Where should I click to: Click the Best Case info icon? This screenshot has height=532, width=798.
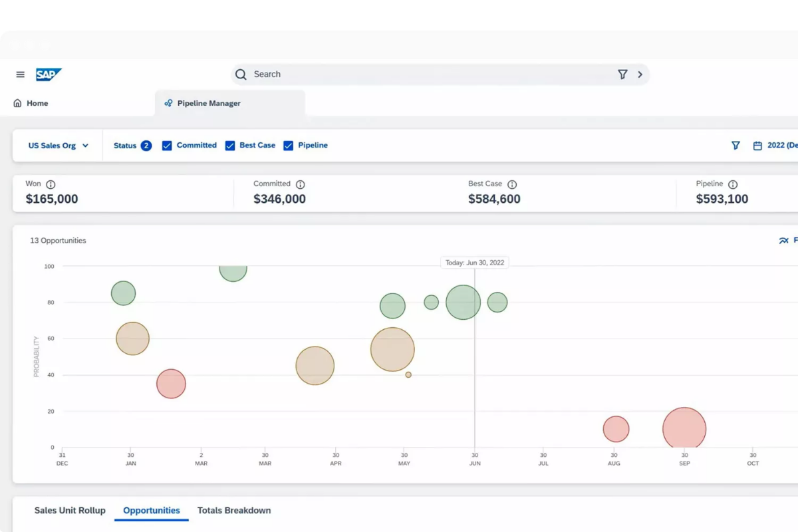click(512, 185)
